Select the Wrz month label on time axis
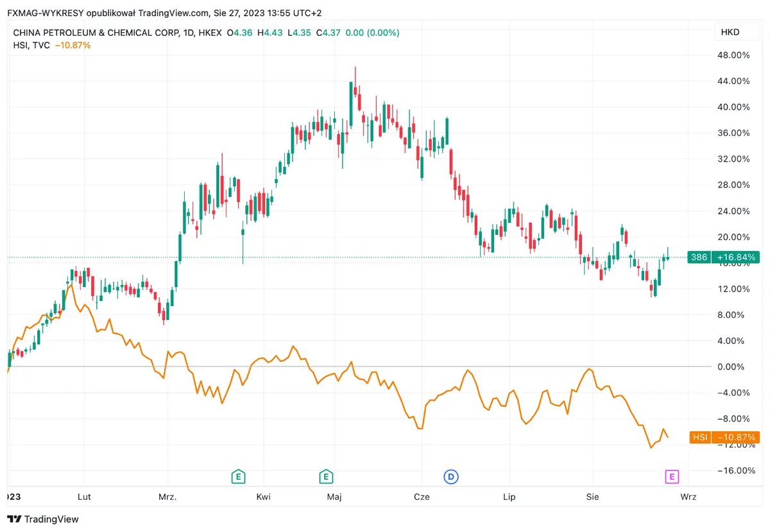 [x=688, y=497]
